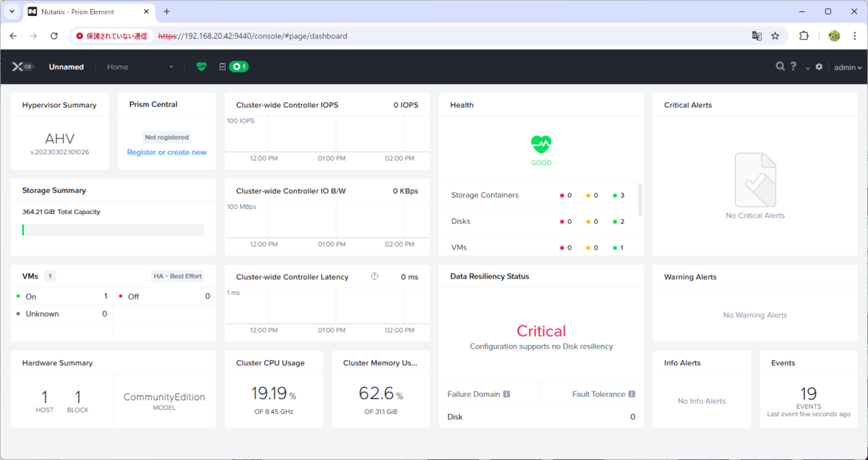Expand the small chevron beside the help icon
Screen dimensions: 868x460
coord(808,67)
